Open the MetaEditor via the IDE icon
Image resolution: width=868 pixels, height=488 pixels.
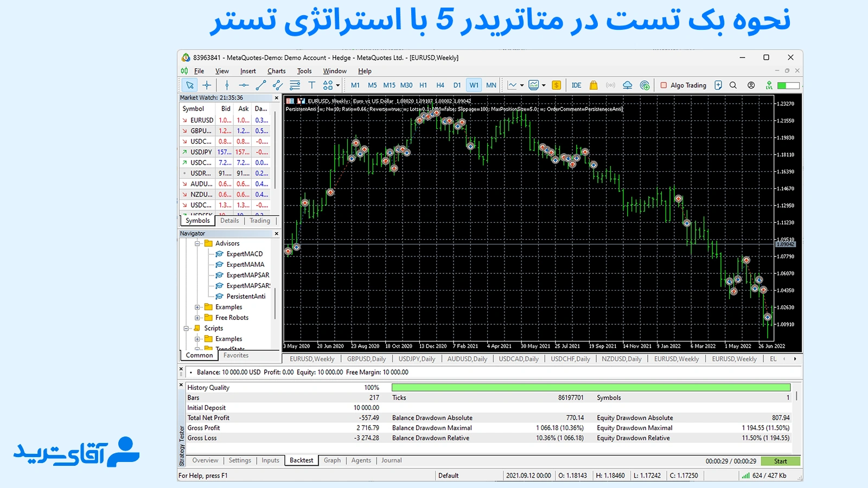576,85
